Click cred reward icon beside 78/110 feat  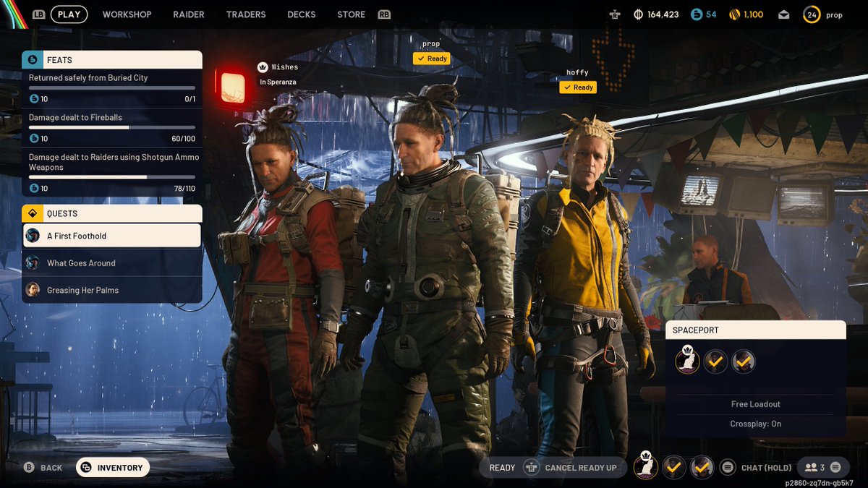point(33,189)
